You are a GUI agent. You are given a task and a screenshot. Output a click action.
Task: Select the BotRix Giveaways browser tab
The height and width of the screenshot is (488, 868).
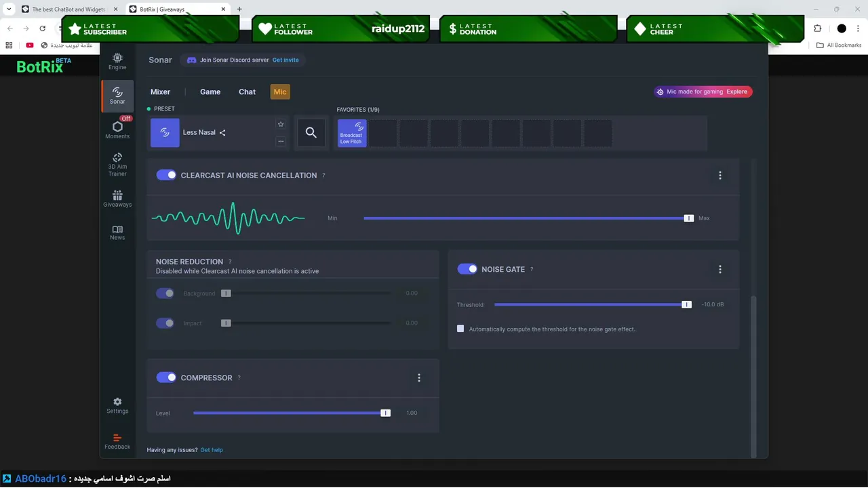coord(177,9)
